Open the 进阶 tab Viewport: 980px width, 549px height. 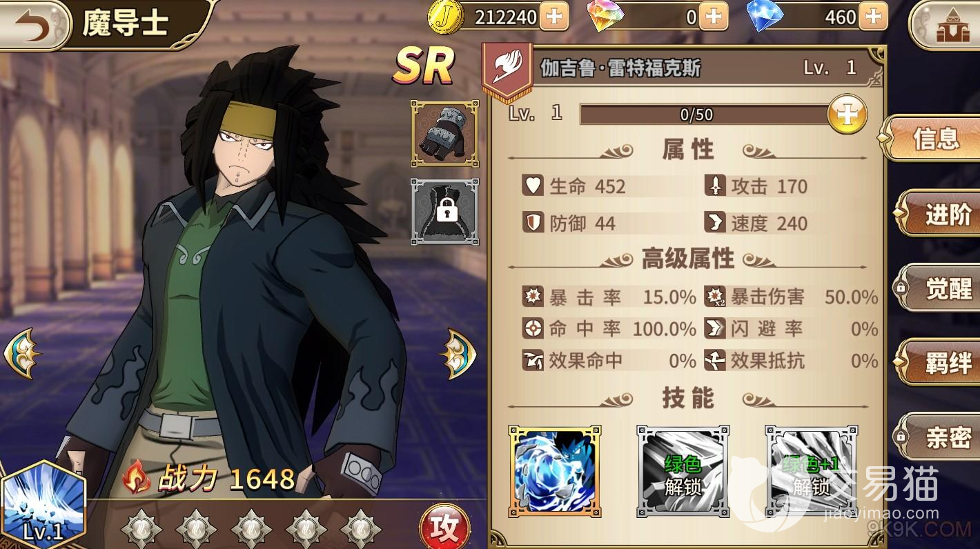click(940, 214)
